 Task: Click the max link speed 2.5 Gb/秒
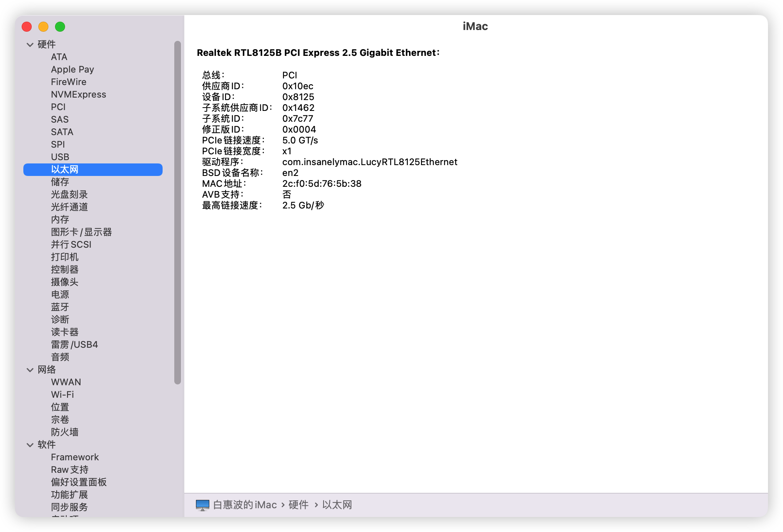[x=303, y=206]
